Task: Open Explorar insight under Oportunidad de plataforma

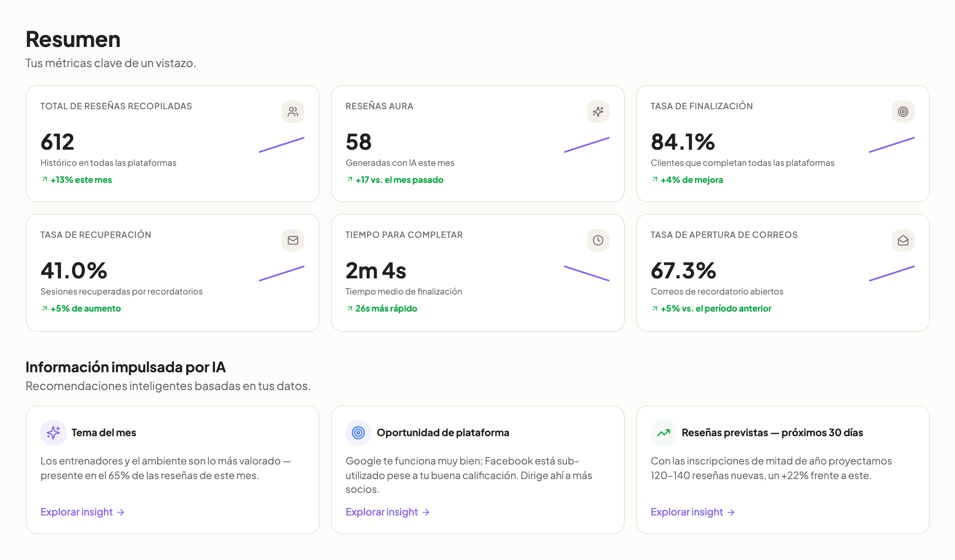Action: pyautogui.click(x=388, y=512)
